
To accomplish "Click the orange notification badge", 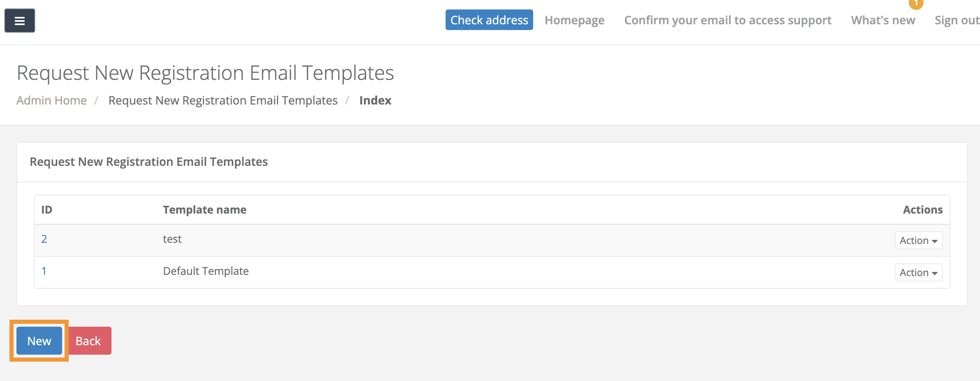I will tap(916, 3).
